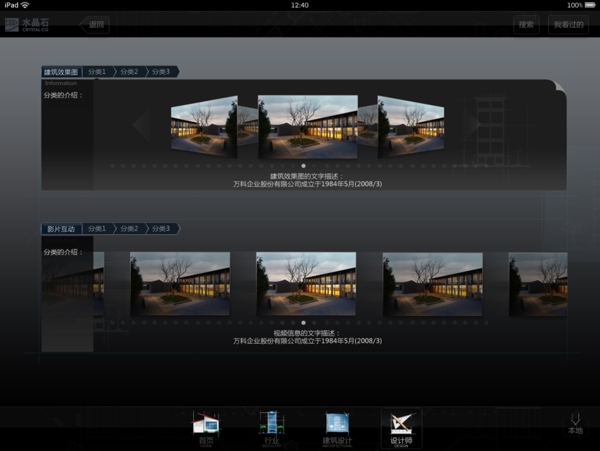Tap the Information label in upper panel
This screenshot has height=451, width=600.
(61, 83)
